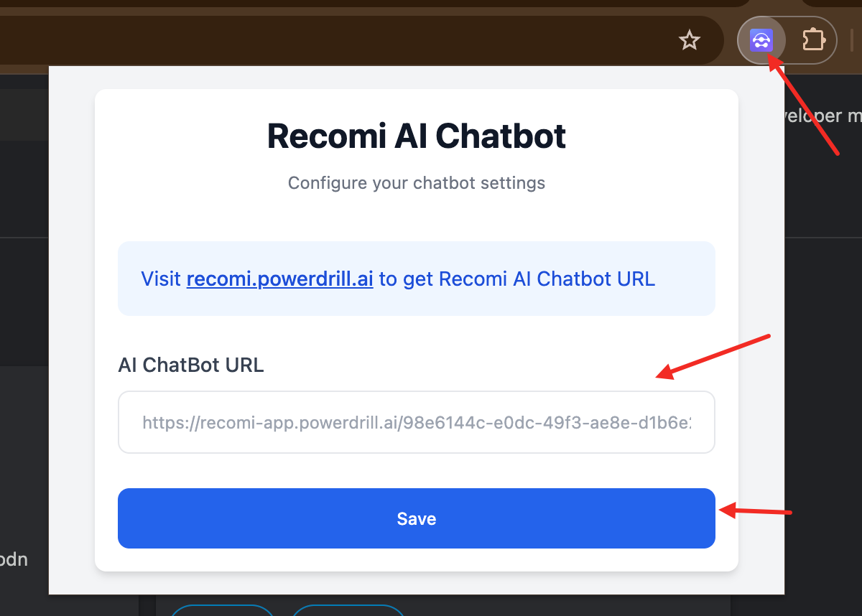The width and height of the screenshot is (862, 616).
Task: Click the Configure your chatbot settings subtitle
Action: click(417, 183)
